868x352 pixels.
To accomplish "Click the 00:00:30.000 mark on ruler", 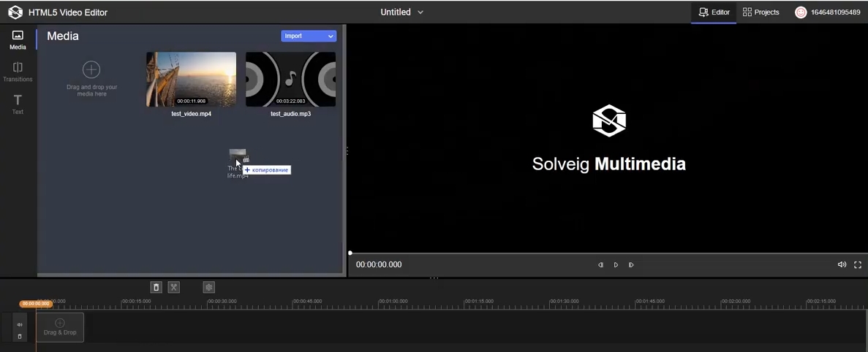I will point(222,301).
